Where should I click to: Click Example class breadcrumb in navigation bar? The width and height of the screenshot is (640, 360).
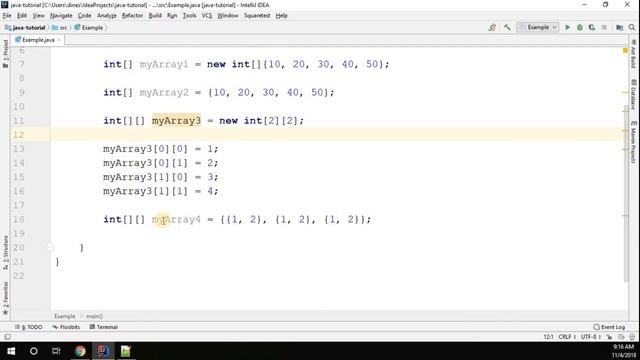pos(89,28)
